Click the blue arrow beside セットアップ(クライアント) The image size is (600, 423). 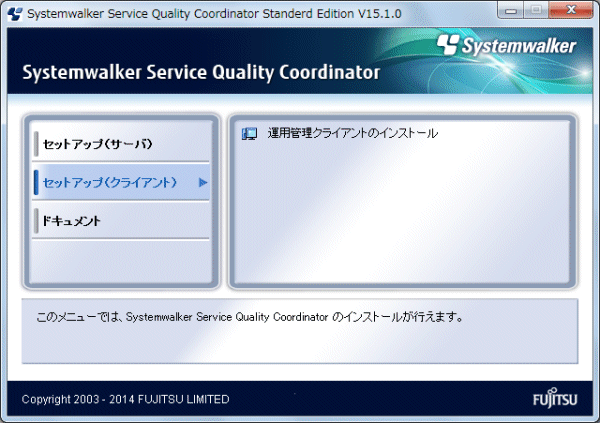click(203, 183)
